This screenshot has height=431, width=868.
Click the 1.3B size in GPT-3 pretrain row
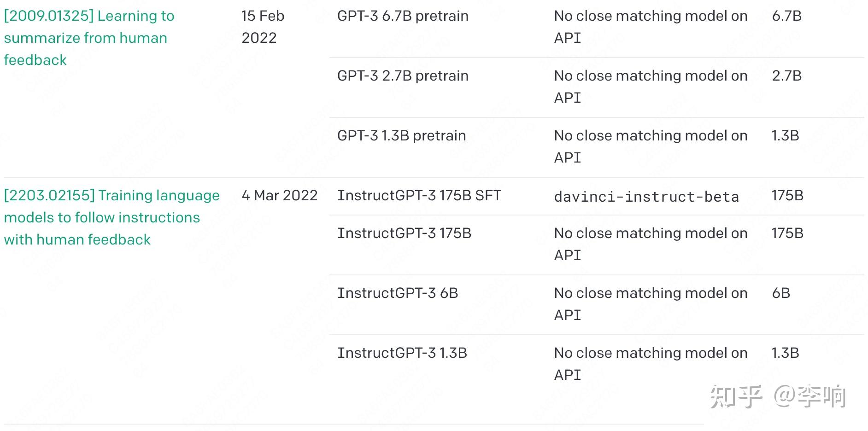point(785,136)
